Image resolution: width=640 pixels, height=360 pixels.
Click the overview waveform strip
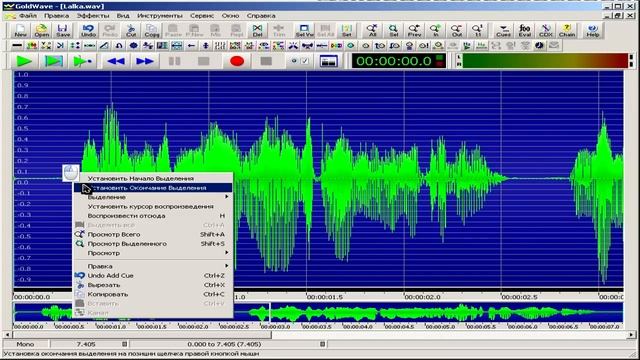tap(318, 313)
